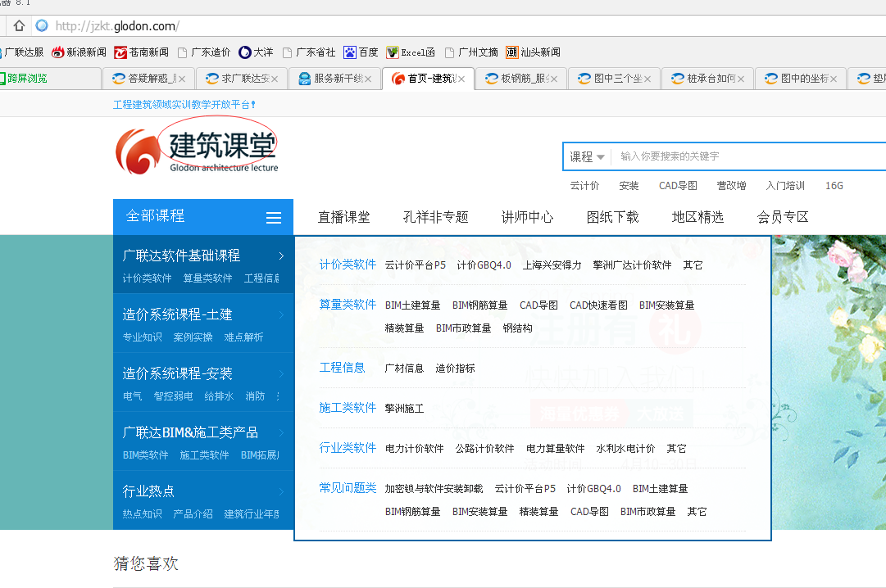Click the BIM土建算量 link under 算量类软件
This screenshot has width=886, height=588.
click(x=412, y=305)
